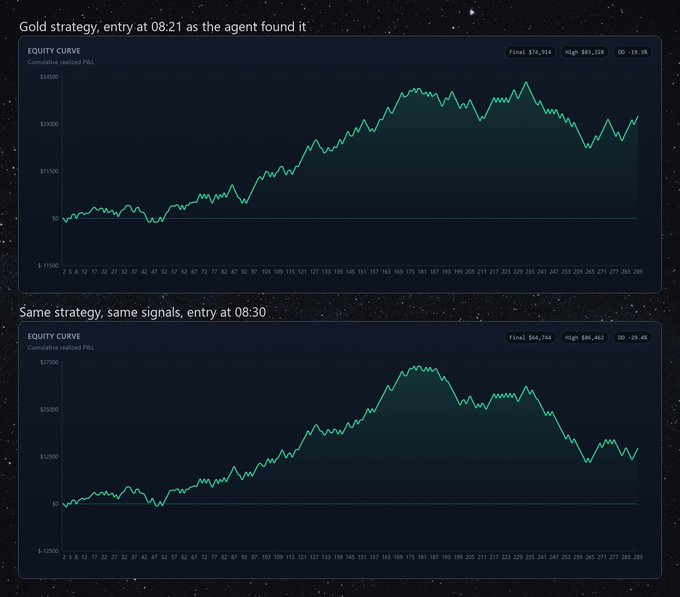
Task: Click 'Cumulative realized P&L' subtitle in 08:30 chart
Action: [x=61, y=347]
